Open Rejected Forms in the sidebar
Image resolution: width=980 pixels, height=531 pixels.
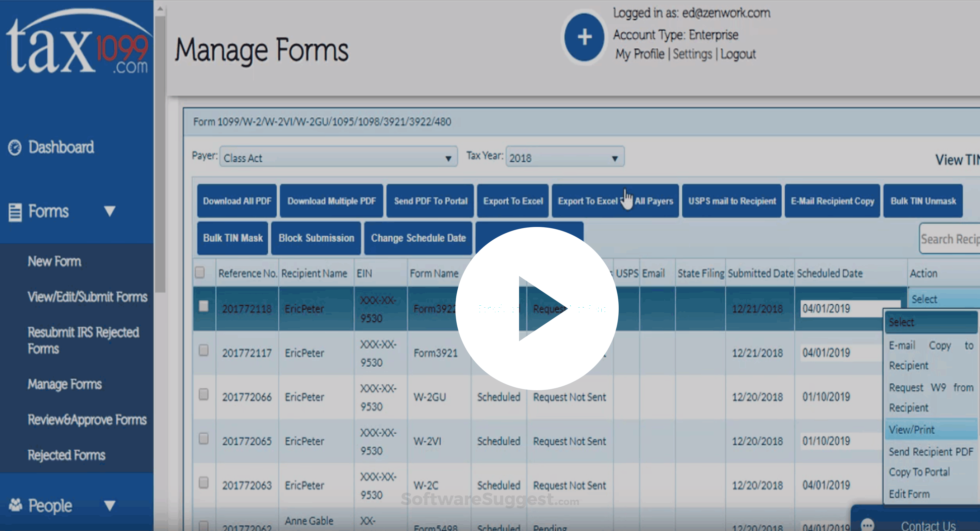(67, 455)
